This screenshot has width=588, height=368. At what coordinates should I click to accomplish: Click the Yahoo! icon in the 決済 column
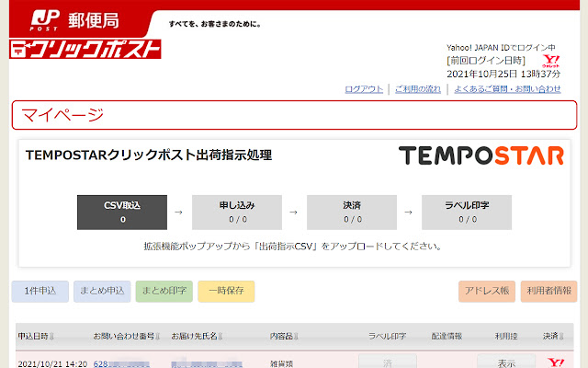556,362
